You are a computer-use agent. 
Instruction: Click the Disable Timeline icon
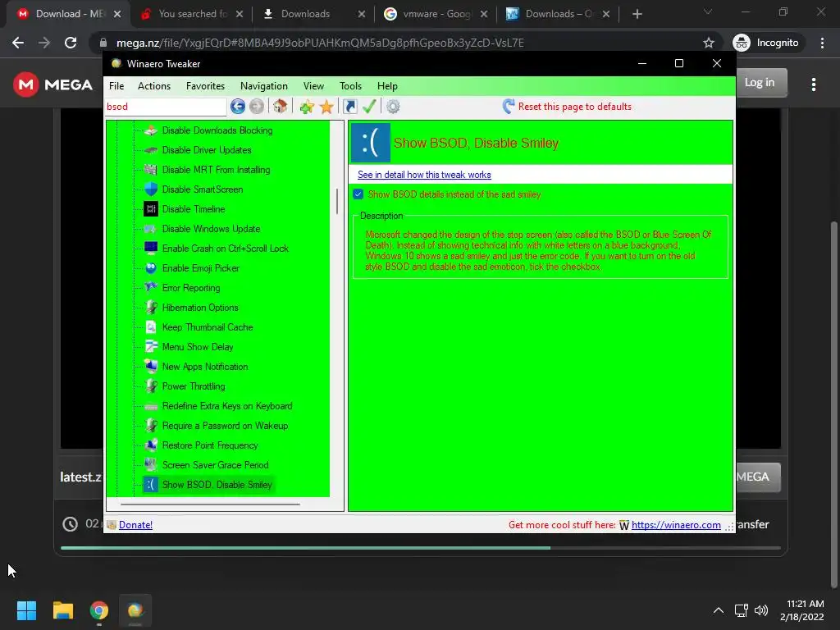(151, 209)
